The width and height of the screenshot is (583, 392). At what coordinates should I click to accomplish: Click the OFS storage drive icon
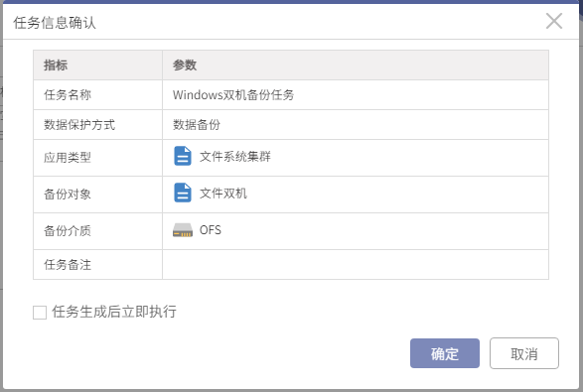coord(183,230)
